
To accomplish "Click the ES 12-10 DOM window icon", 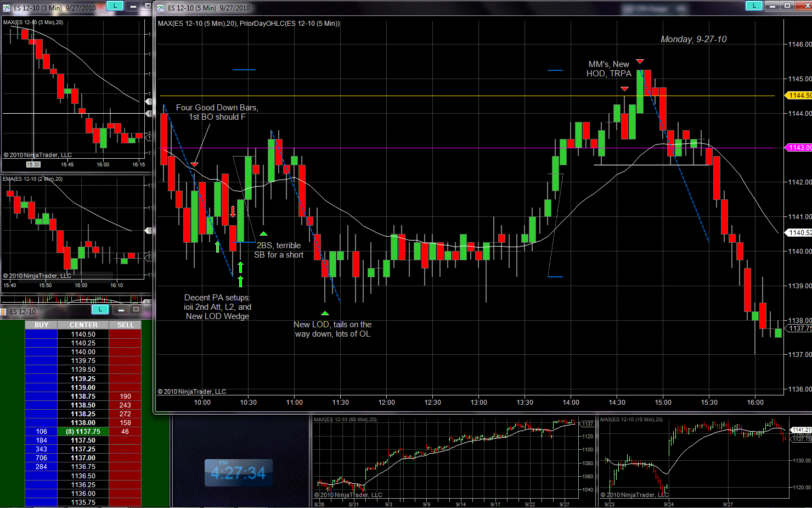I will pos(4,311).
